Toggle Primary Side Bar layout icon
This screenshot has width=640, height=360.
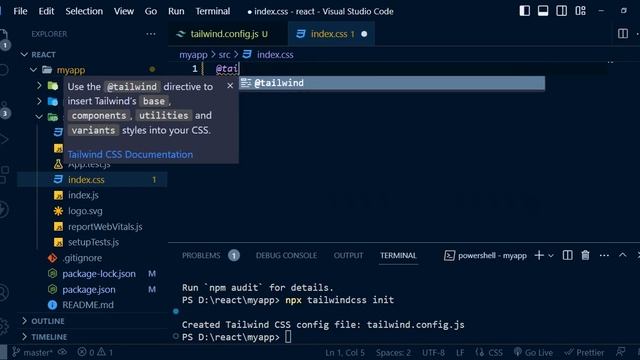pyautogui.click(x=524, y=11)
